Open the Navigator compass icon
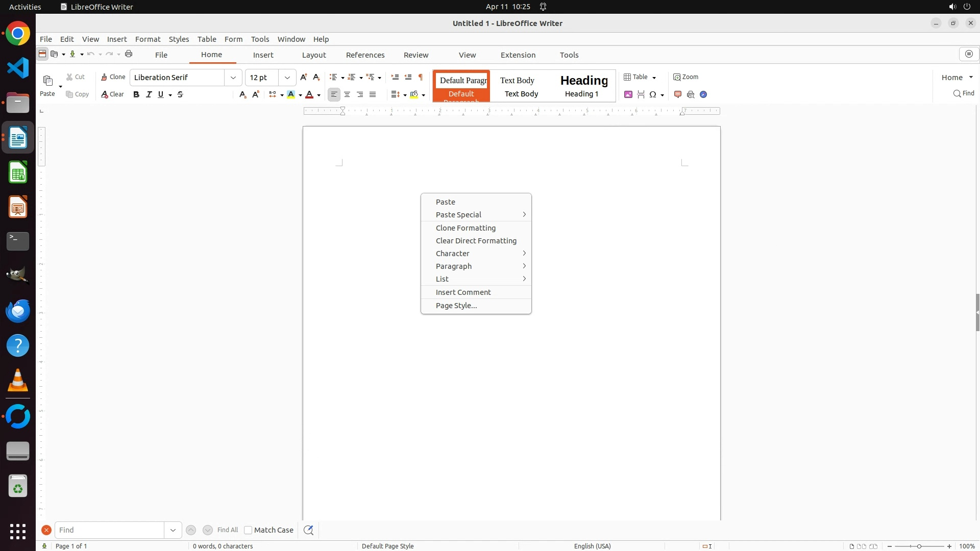Screen dimensions: 980x551 tap(703, 94)
